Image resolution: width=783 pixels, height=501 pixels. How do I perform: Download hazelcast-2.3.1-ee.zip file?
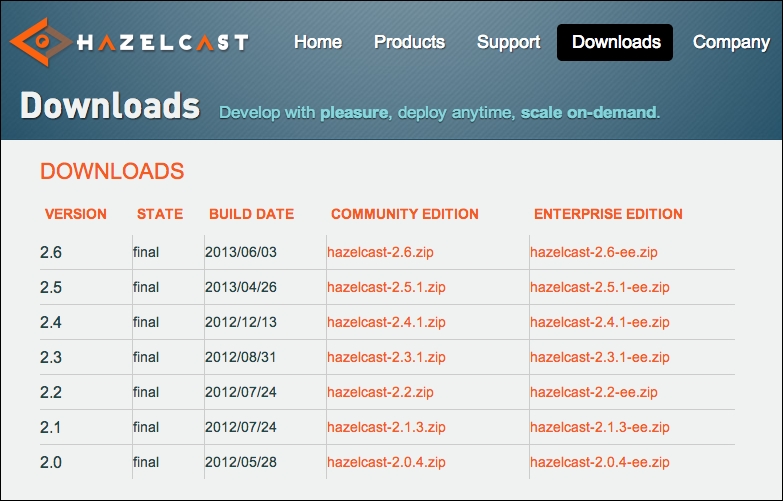coord(600,357)
